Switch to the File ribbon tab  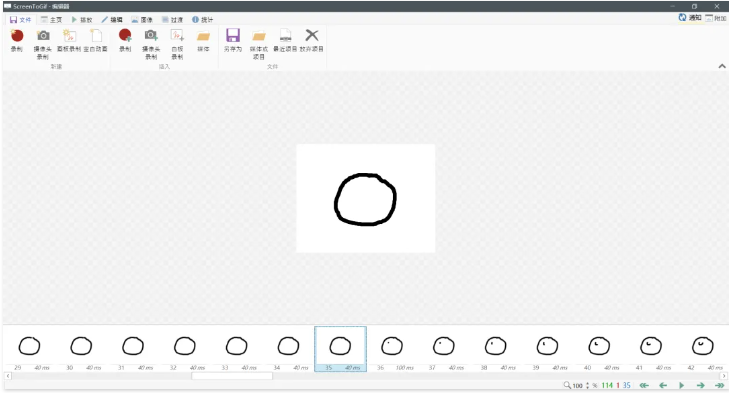[x=20, y=20]
